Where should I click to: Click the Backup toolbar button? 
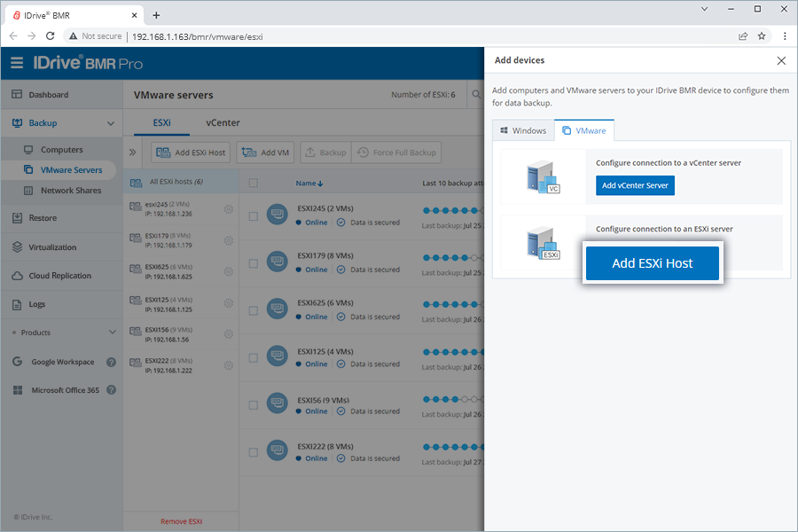pos(325,153)
